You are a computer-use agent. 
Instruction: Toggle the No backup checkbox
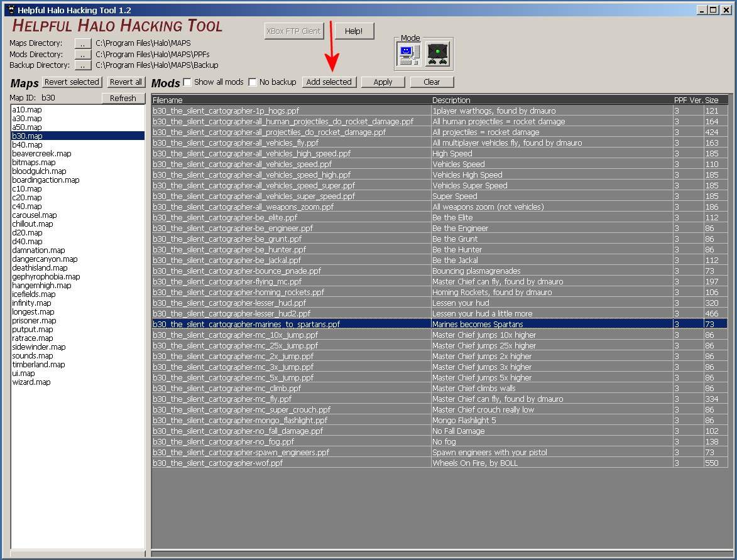253,82
